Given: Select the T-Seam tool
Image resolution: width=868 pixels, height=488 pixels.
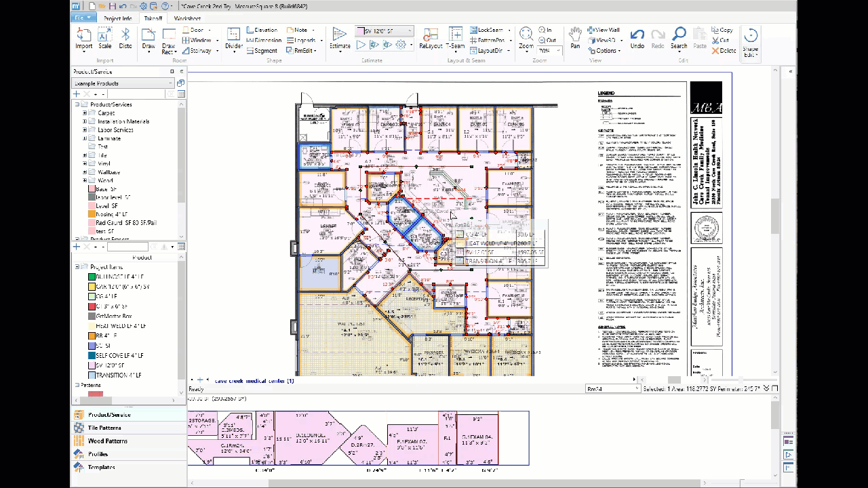Looking at the screenshot, I should click(x=455, y=39).
